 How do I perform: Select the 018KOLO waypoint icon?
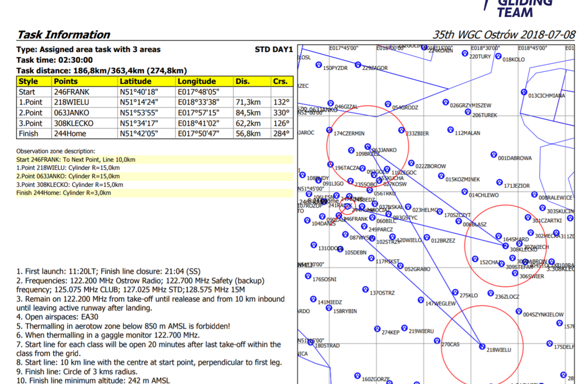(x=498, y=56)
